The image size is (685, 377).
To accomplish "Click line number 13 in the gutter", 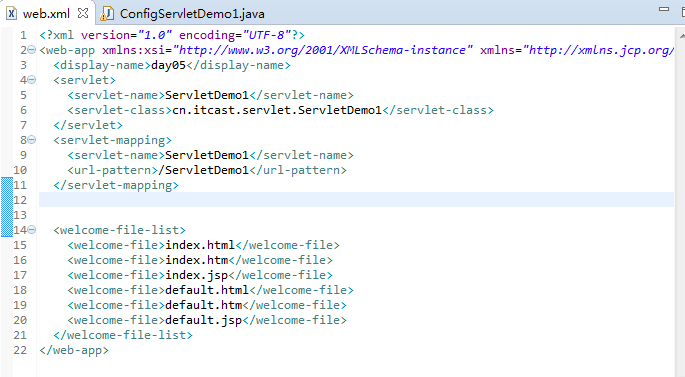I will point(20,215).
